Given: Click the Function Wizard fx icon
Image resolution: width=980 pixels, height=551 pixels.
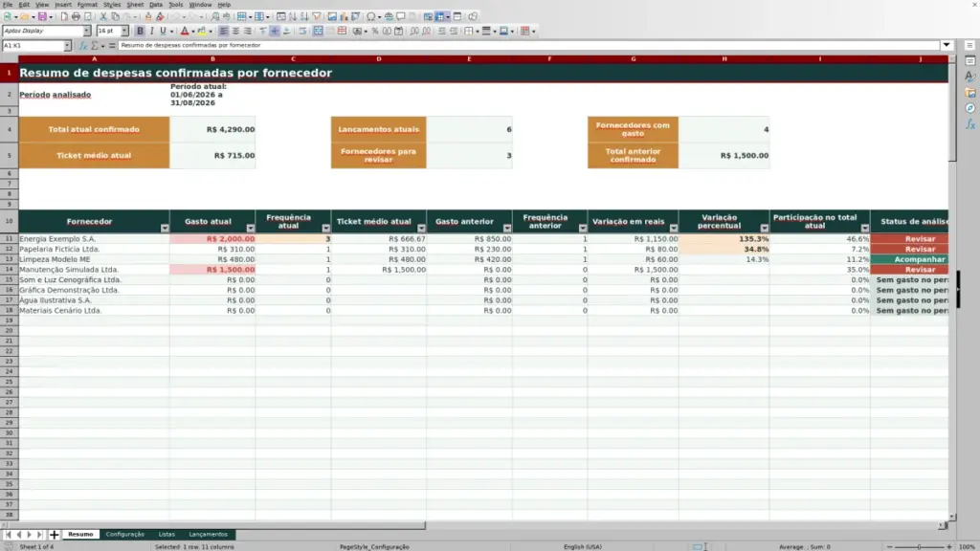Looking at the screenshot, I should pyautogui.click(x=82, y=46).
